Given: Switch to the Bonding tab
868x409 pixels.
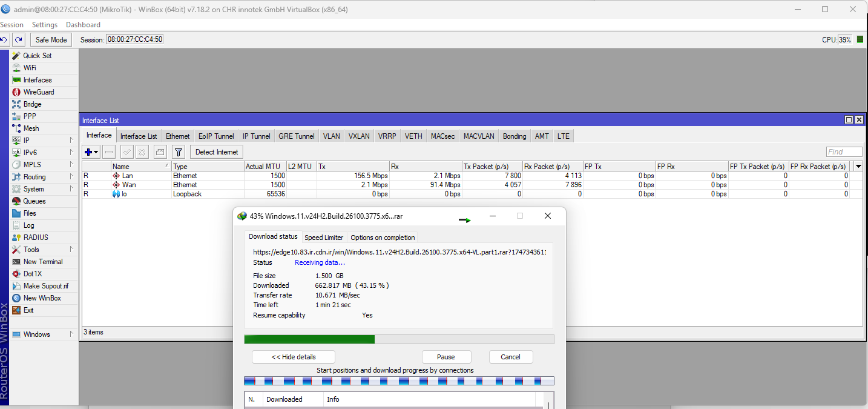Looking at the screenshot, I should tap(515, 136).
